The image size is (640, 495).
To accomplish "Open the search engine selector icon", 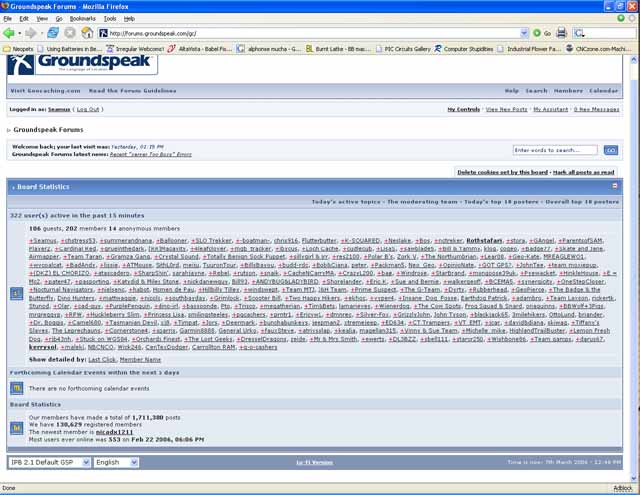I will click(x=579, y=33).
